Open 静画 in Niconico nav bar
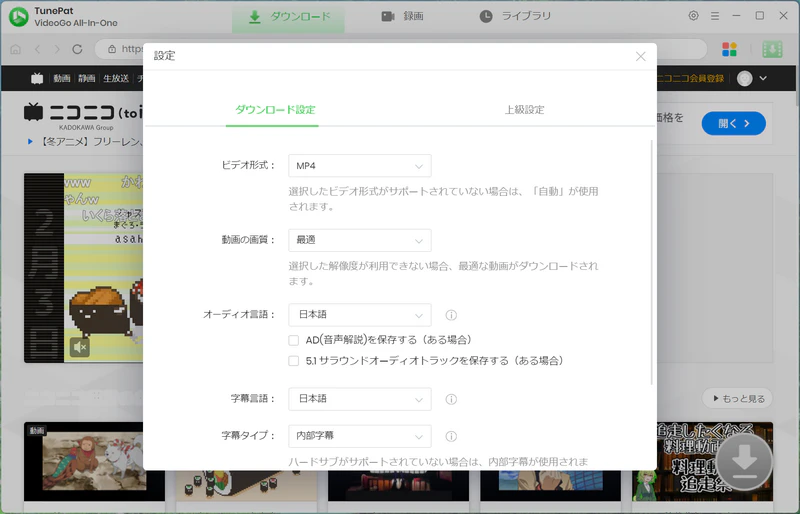The image size is (800, 514). (x=86, y=78)
